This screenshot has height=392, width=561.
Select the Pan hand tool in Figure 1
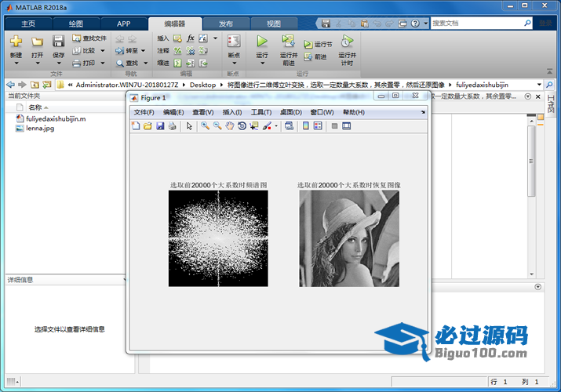tap(230, 125)
